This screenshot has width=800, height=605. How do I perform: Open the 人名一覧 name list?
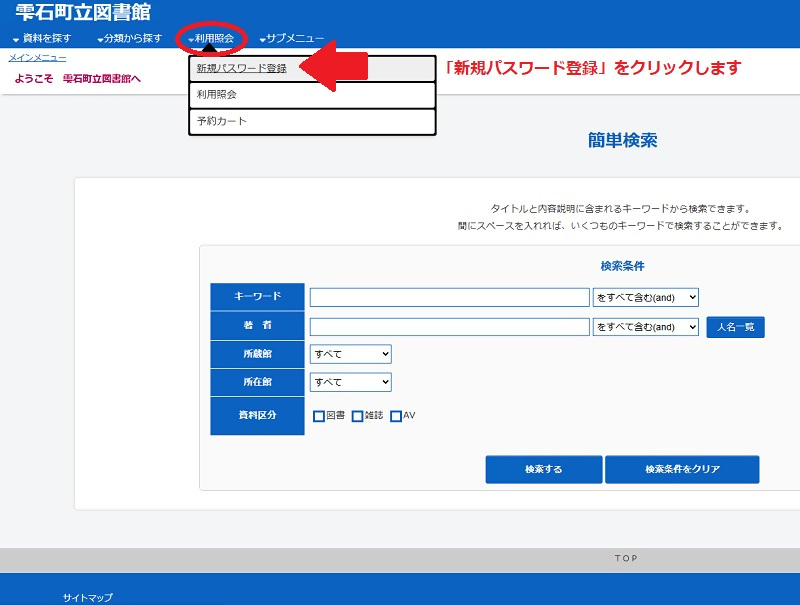pos(733,326)
